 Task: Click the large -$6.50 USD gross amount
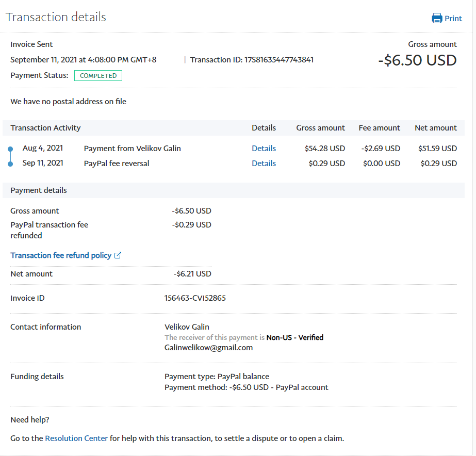417,60
